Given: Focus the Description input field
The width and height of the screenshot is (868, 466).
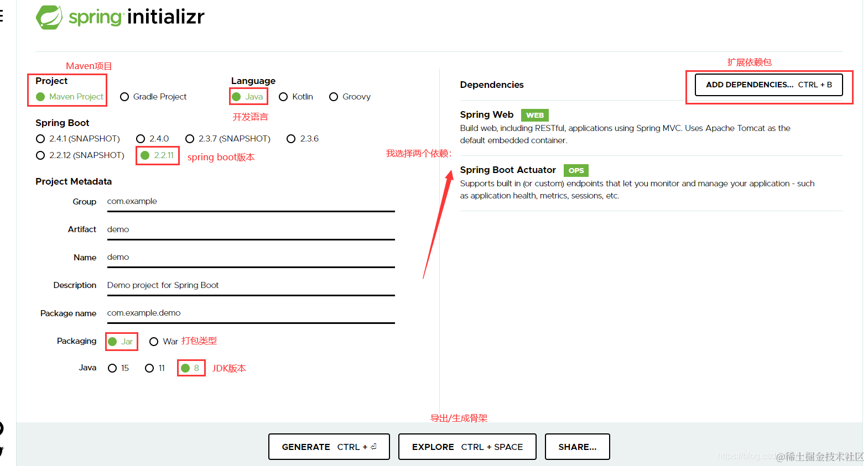Looking at the screenshot, I should (251, 285).
